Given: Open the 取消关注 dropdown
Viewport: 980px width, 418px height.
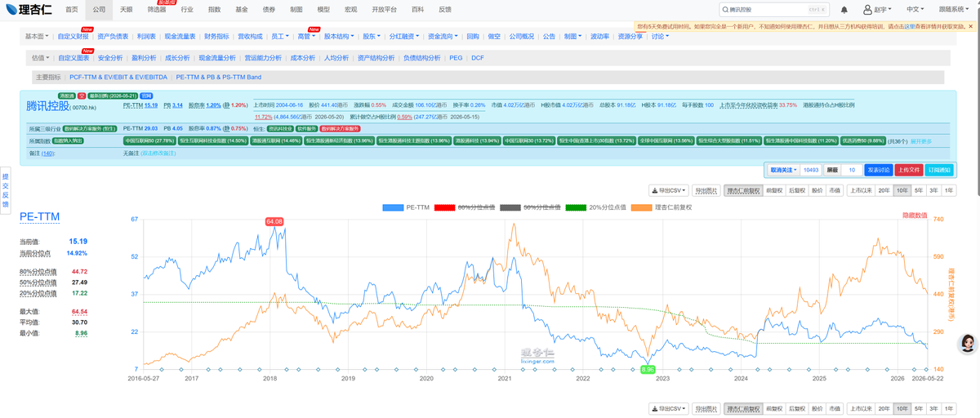Looking at the screenshot, I should 782,170.
